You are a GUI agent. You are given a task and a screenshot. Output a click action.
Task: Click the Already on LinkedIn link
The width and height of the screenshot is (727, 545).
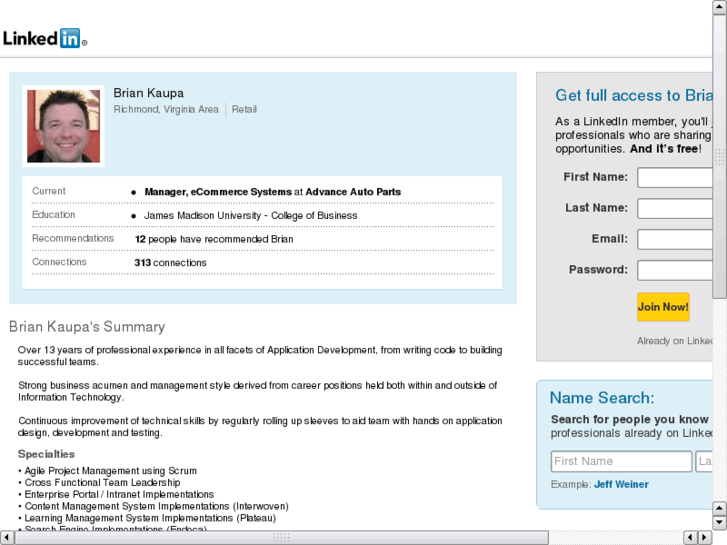tap(675, 341)
